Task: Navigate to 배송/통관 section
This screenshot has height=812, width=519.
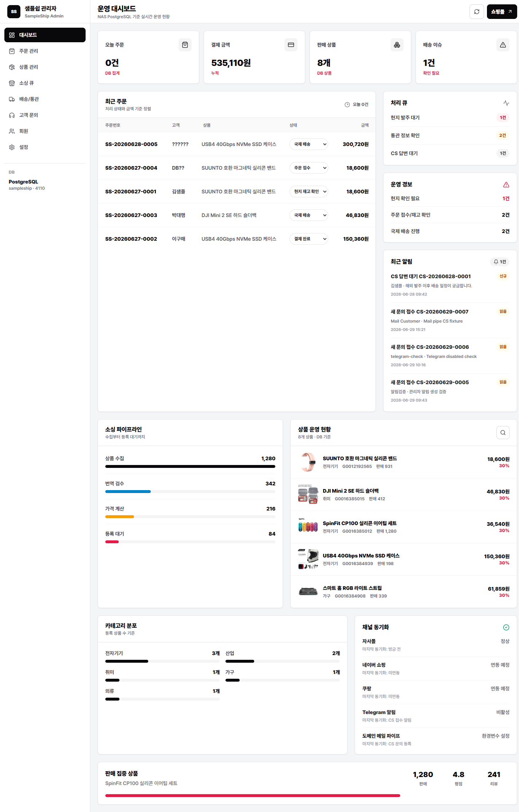Action: [45, 99]
